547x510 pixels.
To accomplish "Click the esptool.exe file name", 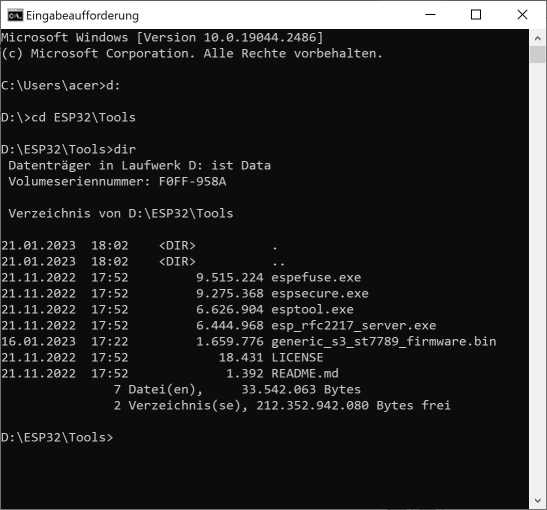I will click(x=312, y=309).
